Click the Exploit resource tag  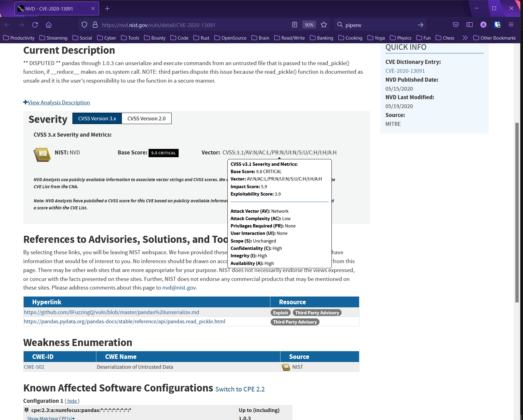click(x=281, y=313)
